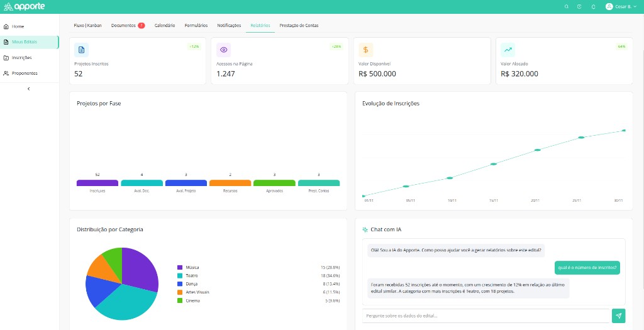The height and width of the screenshot is (330, 644).
Task: Click the '18 (34.6%)' Teatro value
Action: (x=330, y=276)
